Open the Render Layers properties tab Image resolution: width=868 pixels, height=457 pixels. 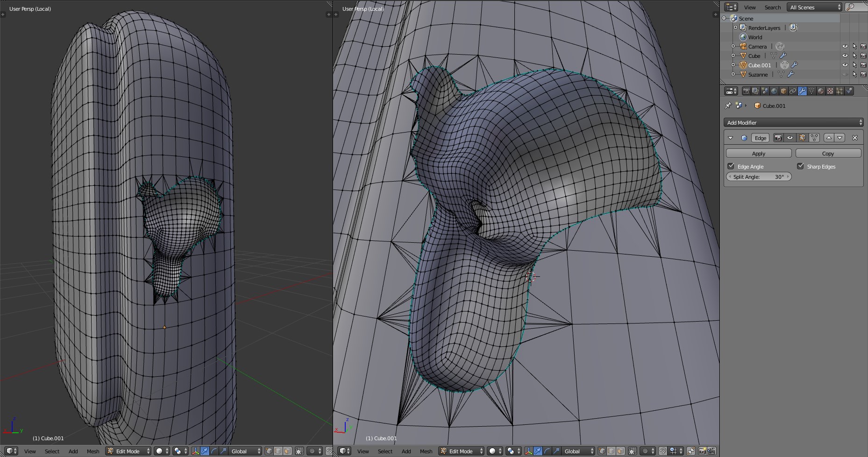(755, 91)
